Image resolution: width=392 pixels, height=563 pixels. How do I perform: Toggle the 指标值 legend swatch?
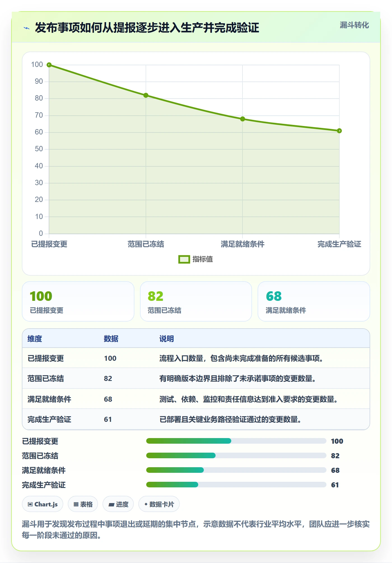click(184, 259)
